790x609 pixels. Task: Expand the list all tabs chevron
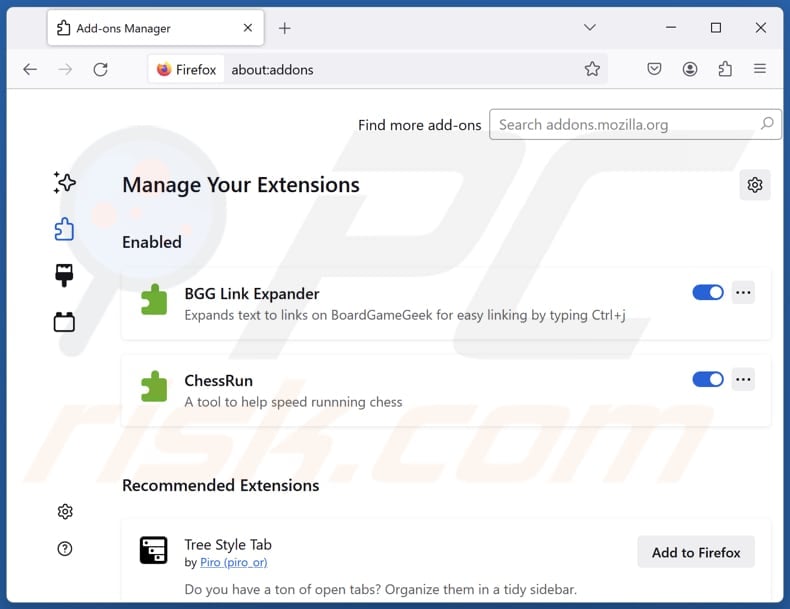pyautogui.click(x=590, y=28)
